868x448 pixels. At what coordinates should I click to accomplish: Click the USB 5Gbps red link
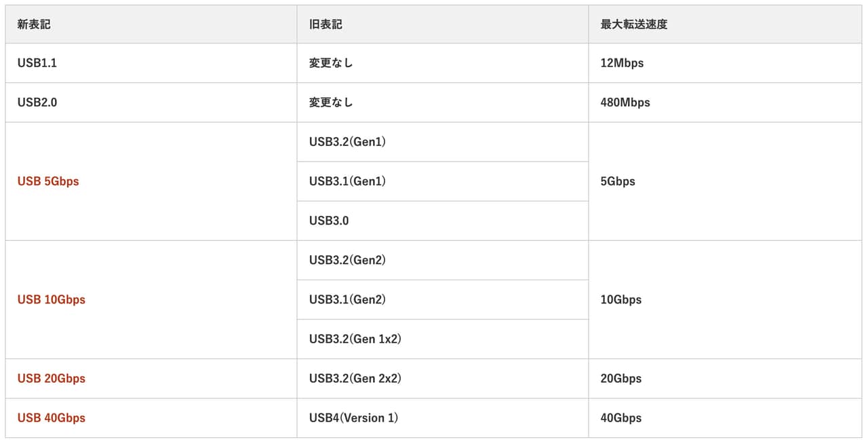tap(48, 181)
